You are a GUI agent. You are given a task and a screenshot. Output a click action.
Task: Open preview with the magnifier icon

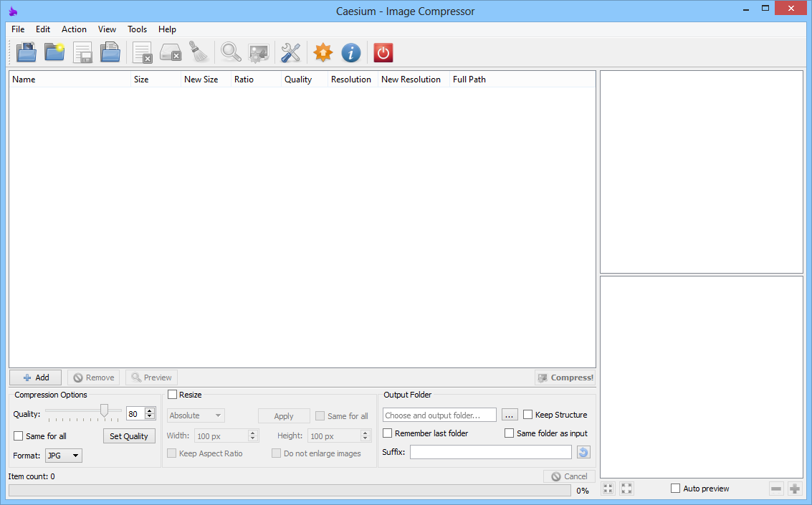(230, 52)
